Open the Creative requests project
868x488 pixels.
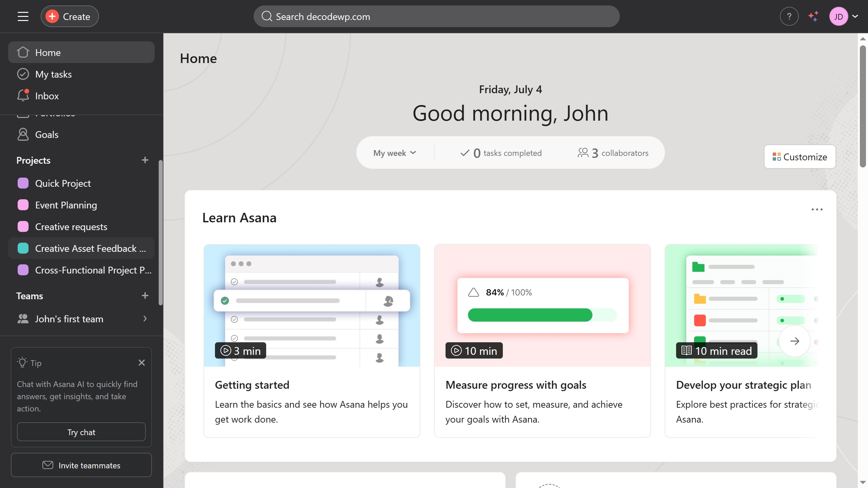[71, 226]
